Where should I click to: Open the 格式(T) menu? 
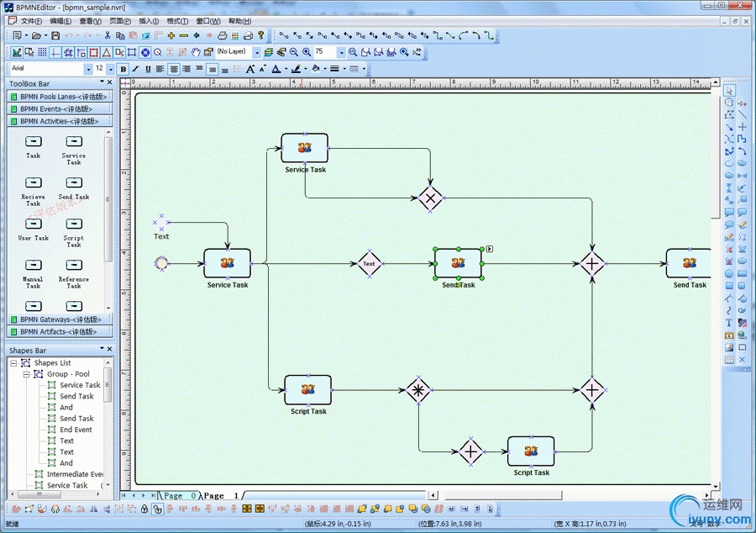[x=177, y=21]
